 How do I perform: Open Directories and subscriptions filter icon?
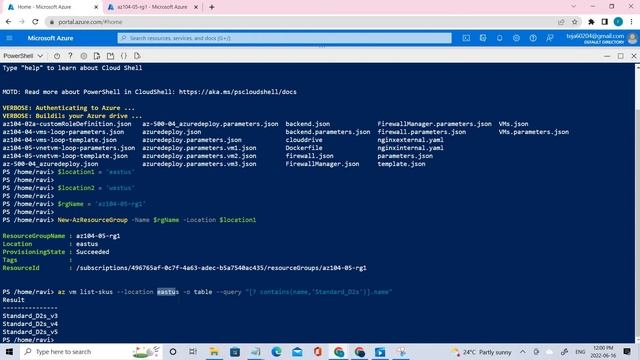click(483, 38)
